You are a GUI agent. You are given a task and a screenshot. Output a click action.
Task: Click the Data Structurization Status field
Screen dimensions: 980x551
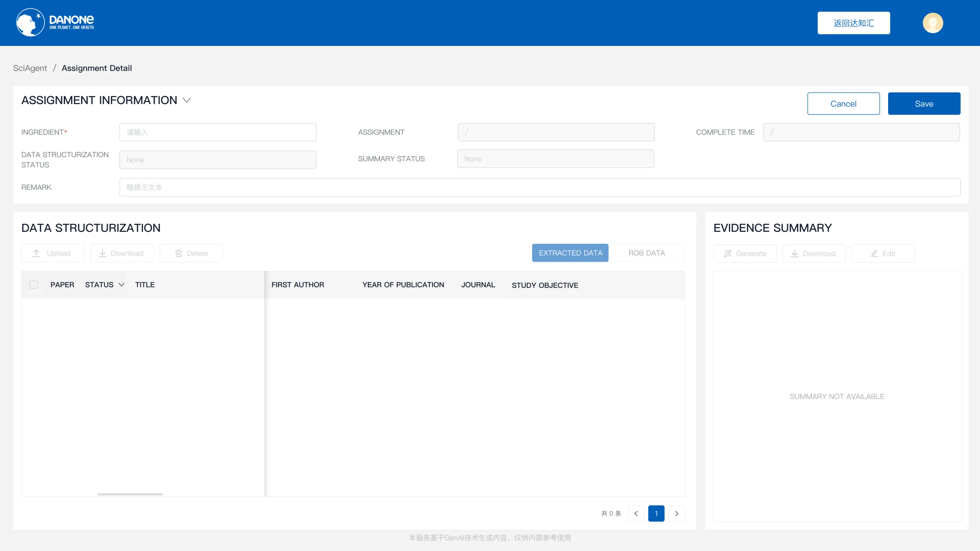[x=217, y=160]
